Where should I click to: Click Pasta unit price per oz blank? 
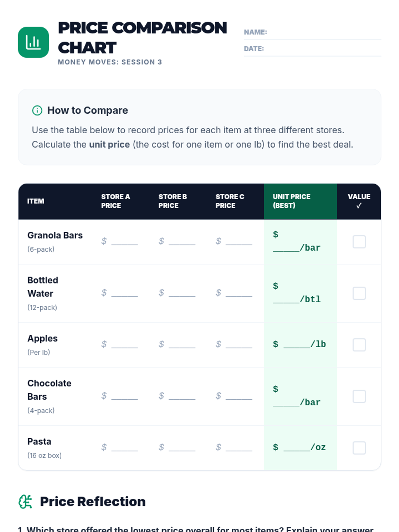pos(297,448)
